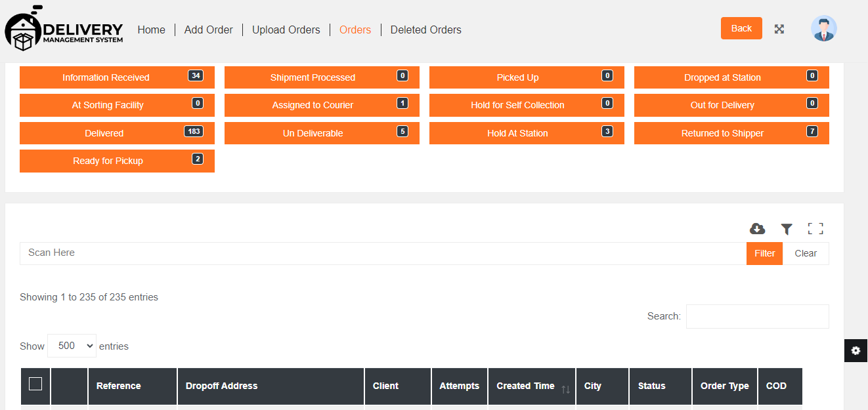Navigate to Add Order
Viewport: 868px width, 410px height.
tap(209, 30)
